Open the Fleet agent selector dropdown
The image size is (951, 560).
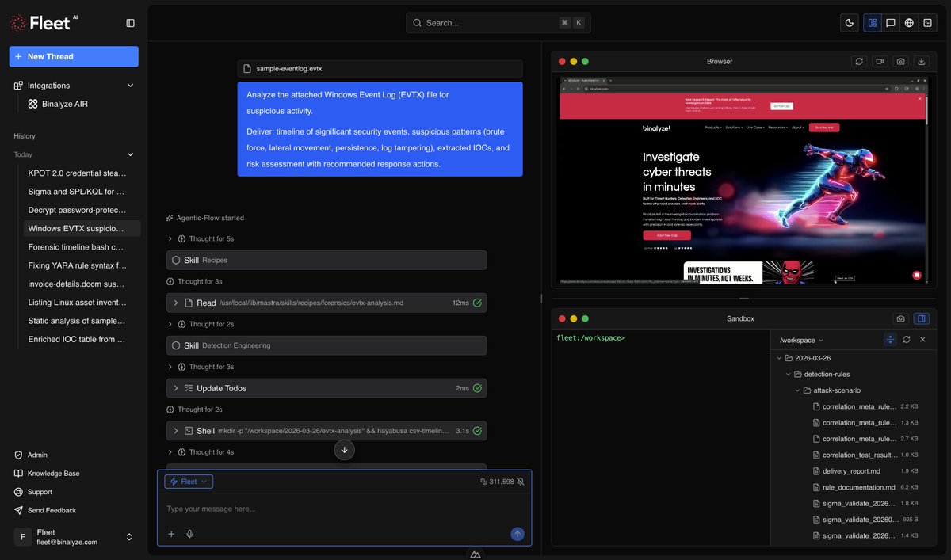[x=189, y=482]
